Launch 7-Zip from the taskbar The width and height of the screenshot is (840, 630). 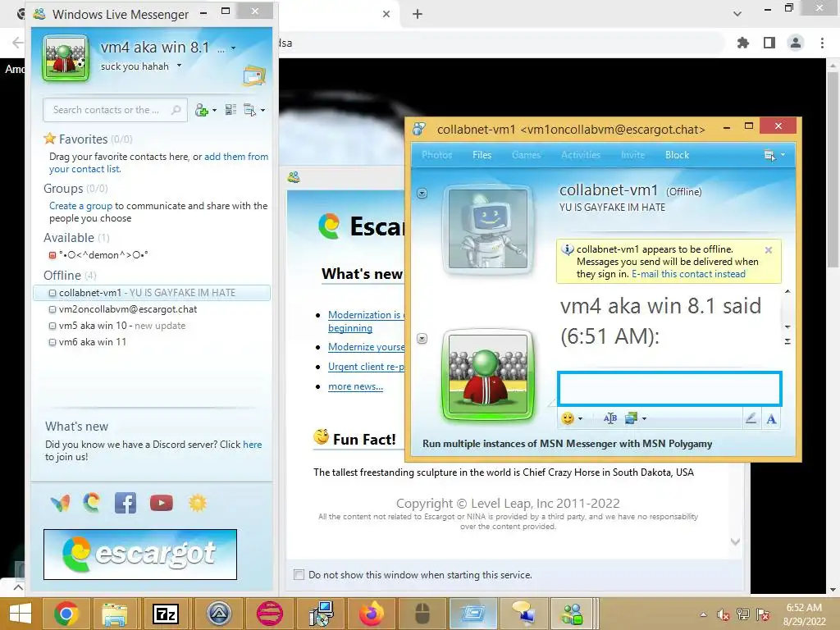point(165,614)
